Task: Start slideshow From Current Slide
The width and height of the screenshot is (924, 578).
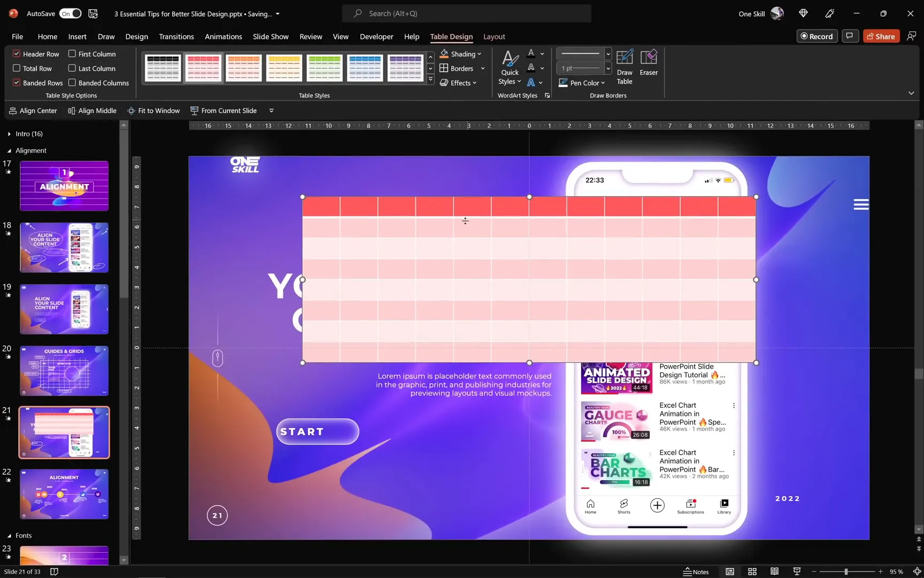Action: [224, 110]
